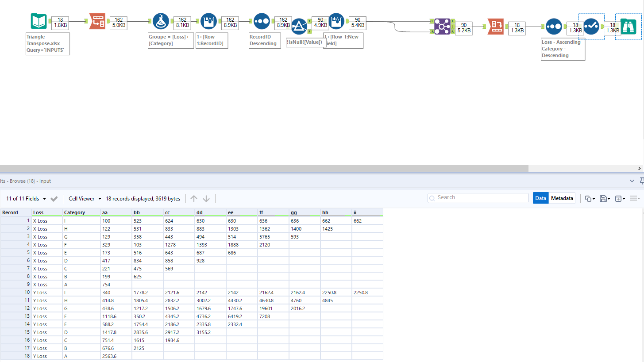
Task: Select the Multi-Row Formula tool 1+[Row-1:RecordID]
Action: click(208, 21)
